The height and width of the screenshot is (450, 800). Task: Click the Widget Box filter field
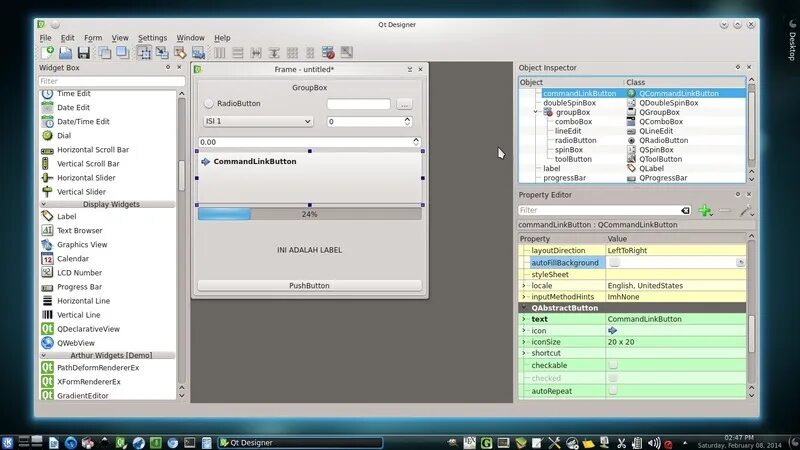coord(112,81)
